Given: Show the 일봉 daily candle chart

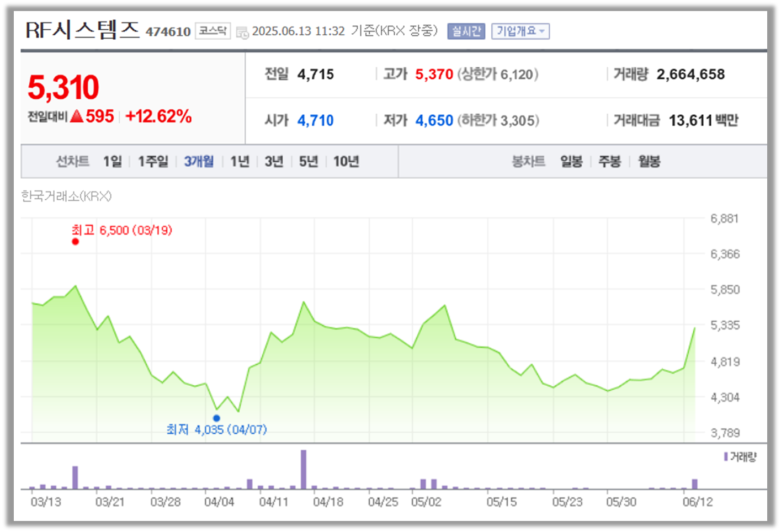Looking at the screenshot, I should pyautogui.click(x=571, y=161).
